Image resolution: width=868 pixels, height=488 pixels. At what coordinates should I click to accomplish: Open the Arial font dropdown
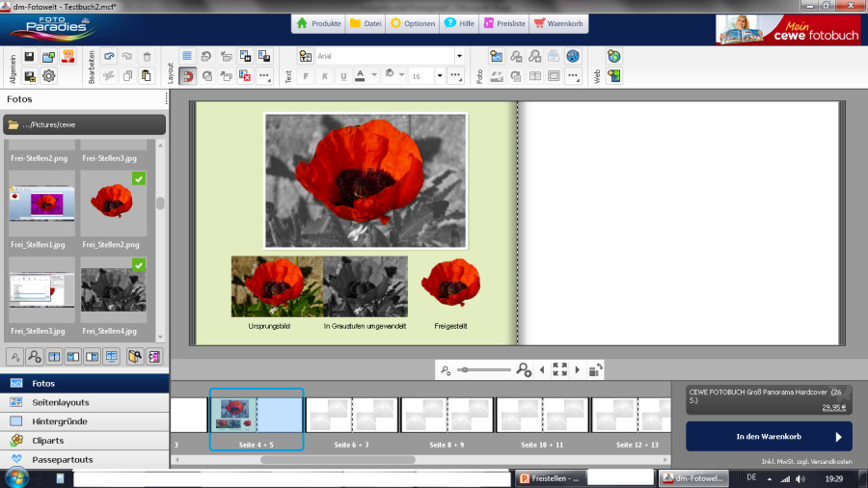[459, 57]
